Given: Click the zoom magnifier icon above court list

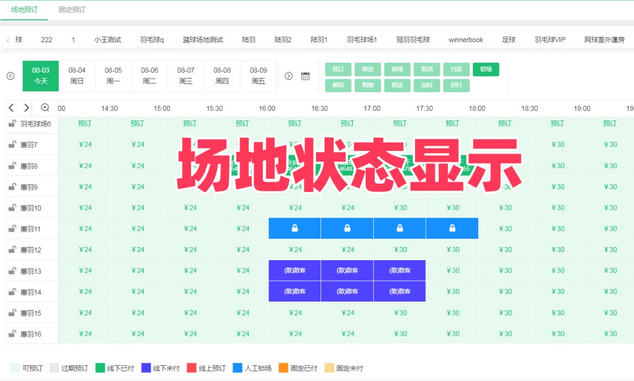Looking at the screenshot, I should tap(45, 108).
